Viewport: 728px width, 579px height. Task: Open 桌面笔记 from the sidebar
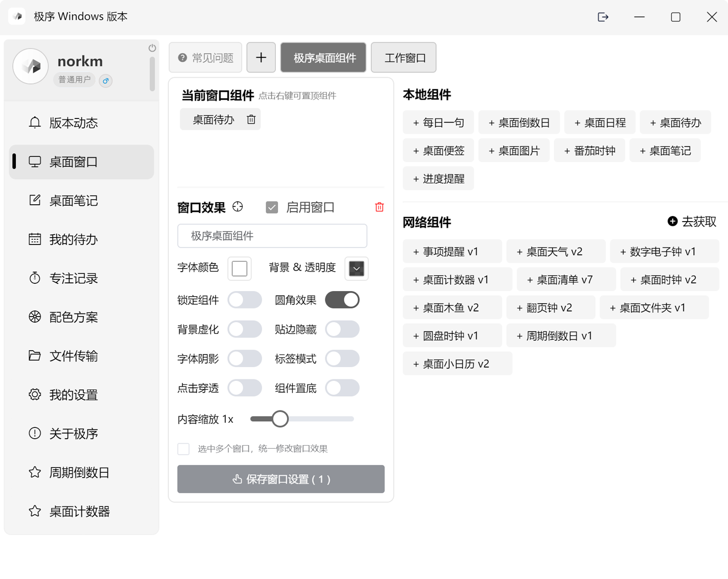tap(82, 201)
